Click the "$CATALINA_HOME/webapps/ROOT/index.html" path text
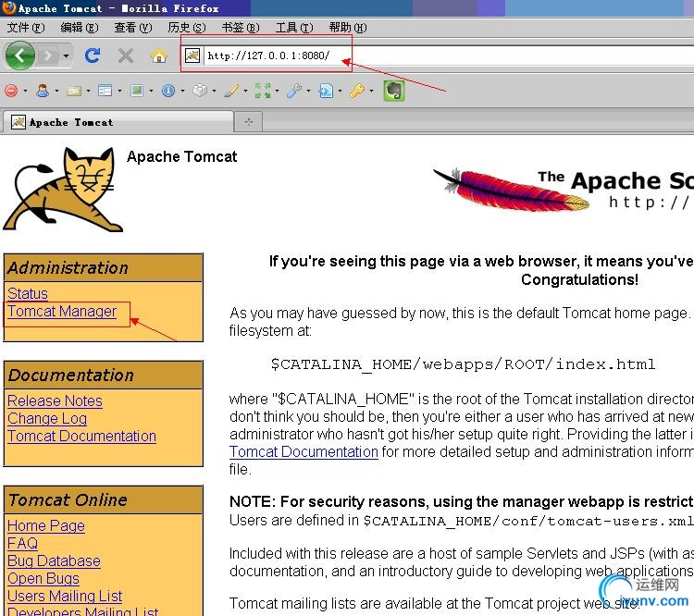694x616 pixels. pos(463,364)
